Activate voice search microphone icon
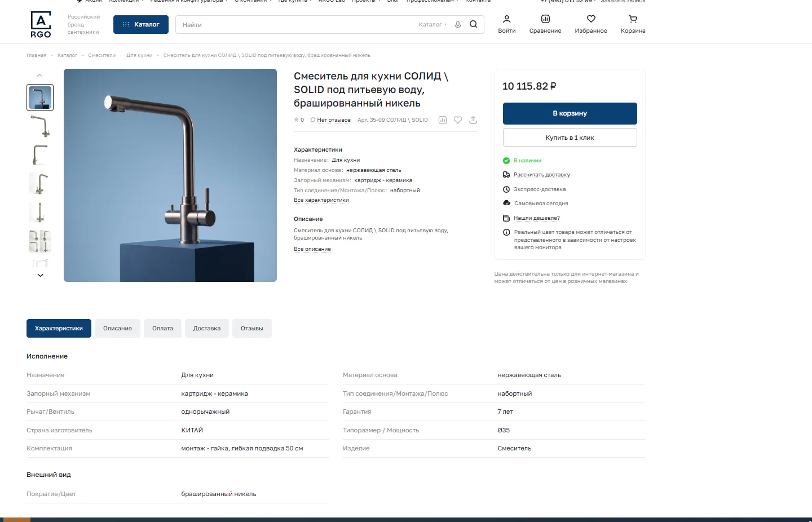 (x=458, y=24)
